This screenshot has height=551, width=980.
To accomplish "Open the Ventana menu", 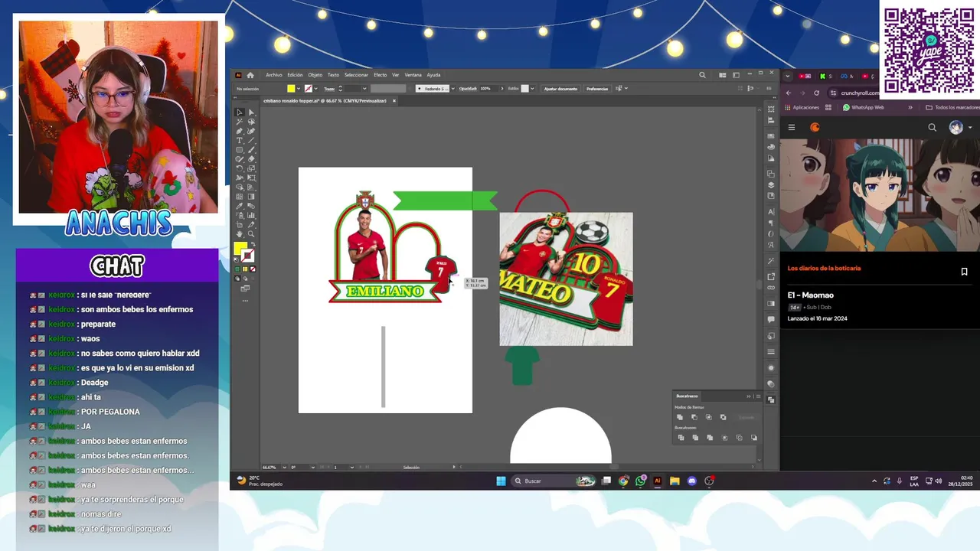I will (413, 75).
